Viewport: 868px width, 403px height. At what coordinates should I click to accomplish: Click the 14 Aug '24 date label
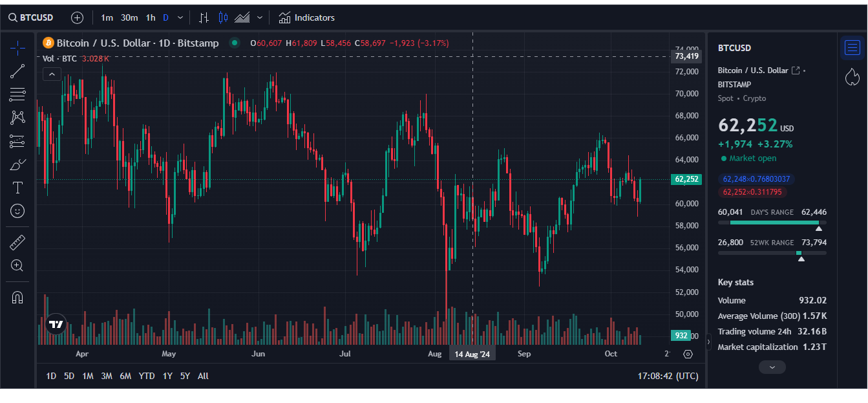pos(472,354)
